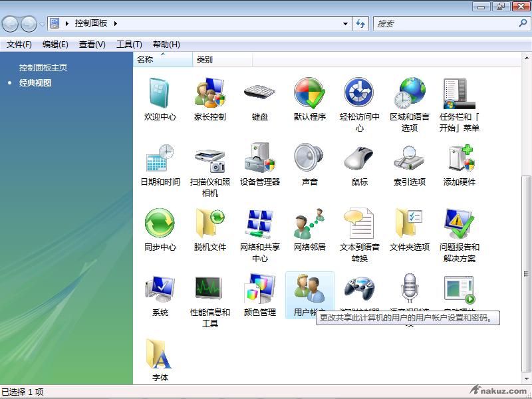Click the scrollbar down arrow
The width and height of the screenshot is (532, 399).
click(526, 378)
